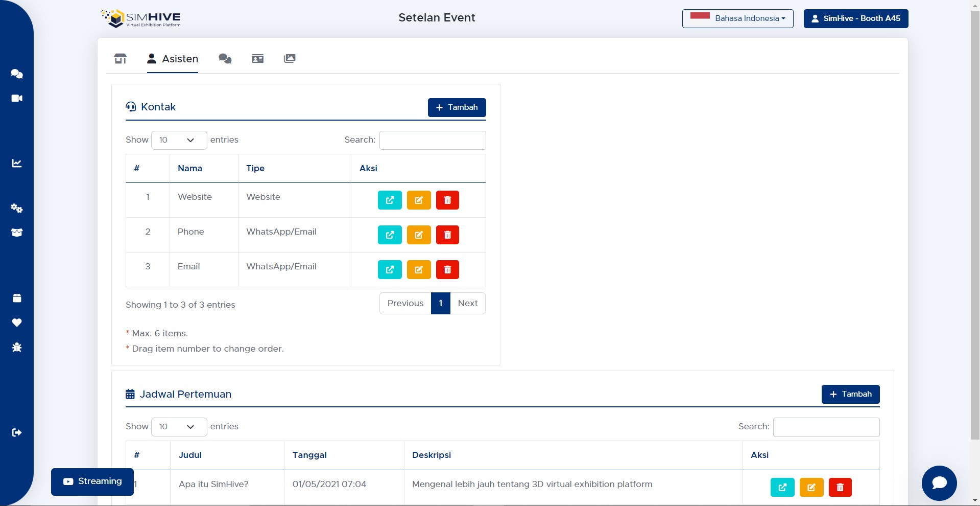Open the calendar sidebar icon
The width and height of the screenshot is (980, 506).
coord(17,298)
